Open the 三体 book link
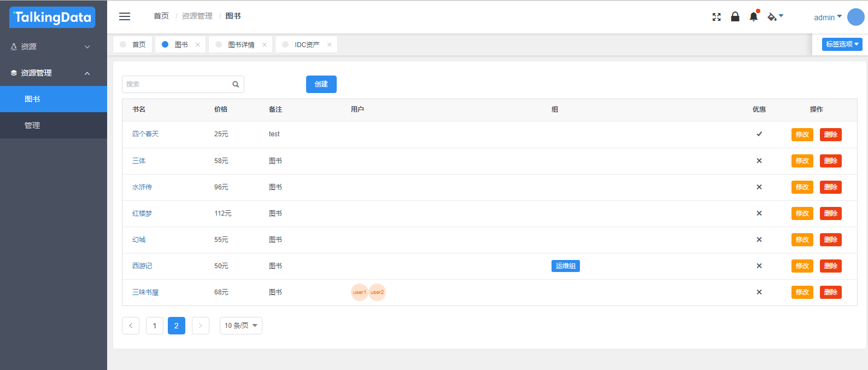This screenshot has height=370, width=868. coord(139,161)
